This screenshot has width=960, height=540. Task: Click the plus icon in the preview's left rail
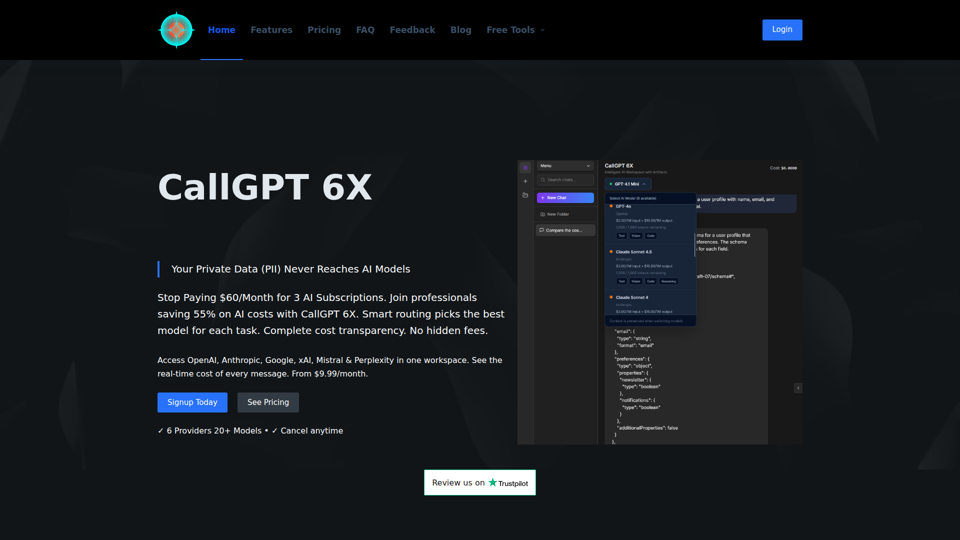click(x=525, y=181)
